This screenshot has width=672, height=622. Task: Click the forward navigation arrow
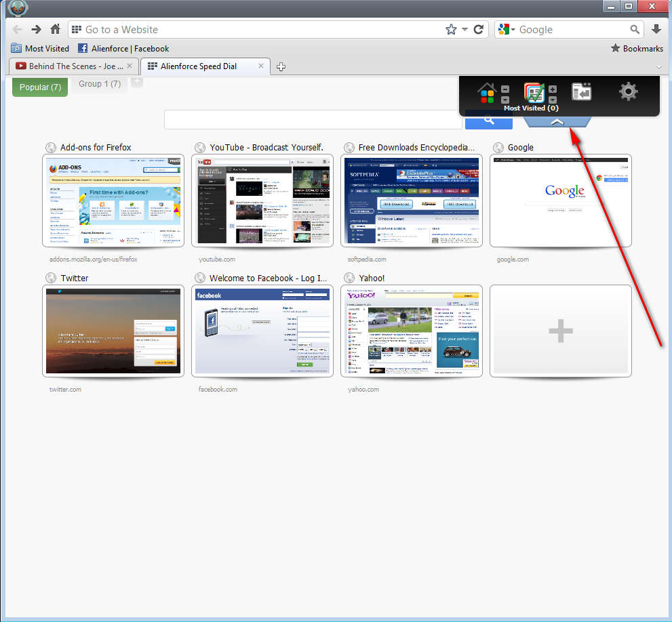pos(37,30)
